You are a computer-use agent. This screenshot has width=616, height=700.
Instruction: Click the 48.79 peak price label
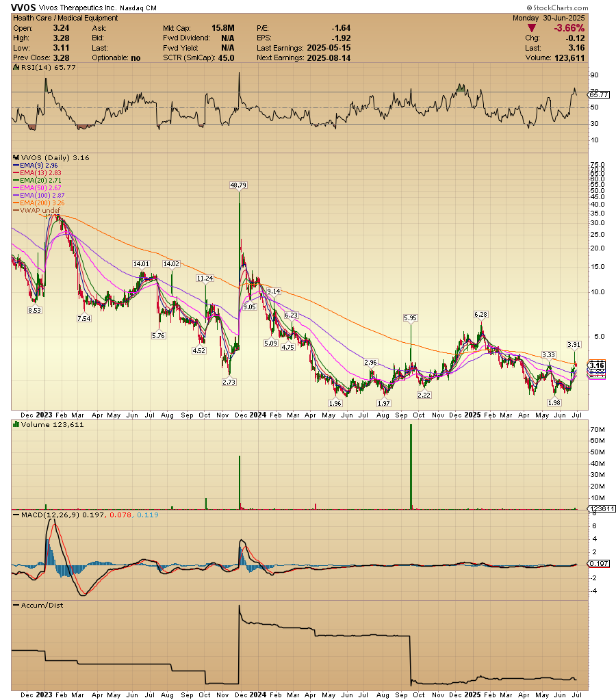pos(238,185)
